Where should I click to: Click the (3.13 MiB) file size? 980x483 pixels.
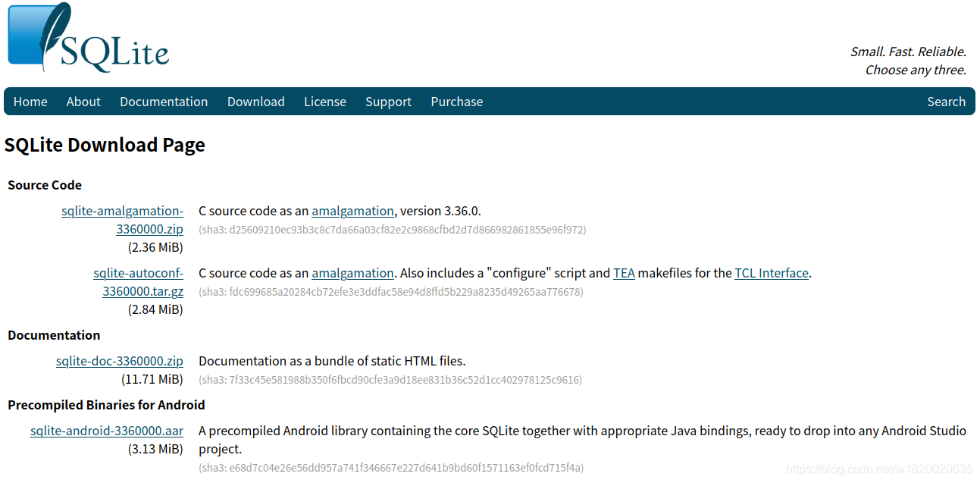[x=155, y=449]
